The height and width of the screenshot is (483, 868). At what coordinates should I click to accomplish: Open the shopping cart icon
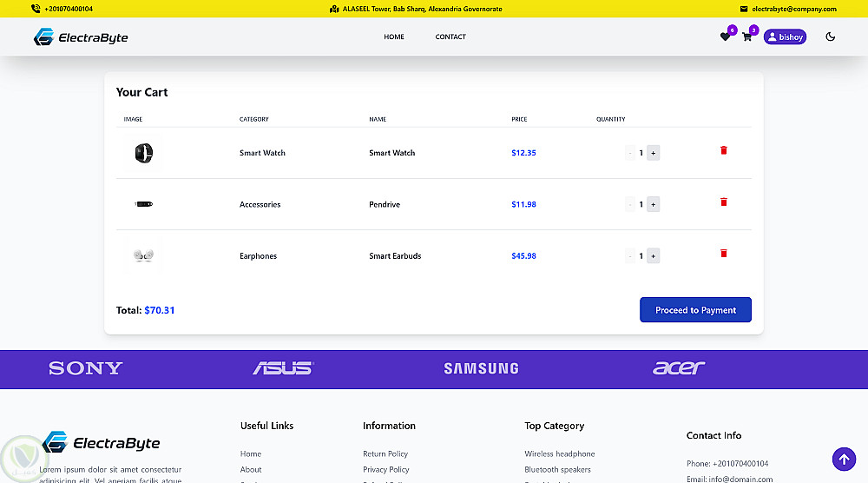746,36
